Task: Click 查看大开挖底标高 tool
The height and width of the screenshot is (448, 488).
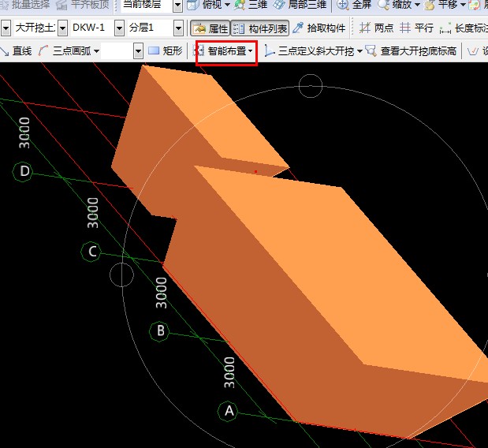Action: (411, 51)
